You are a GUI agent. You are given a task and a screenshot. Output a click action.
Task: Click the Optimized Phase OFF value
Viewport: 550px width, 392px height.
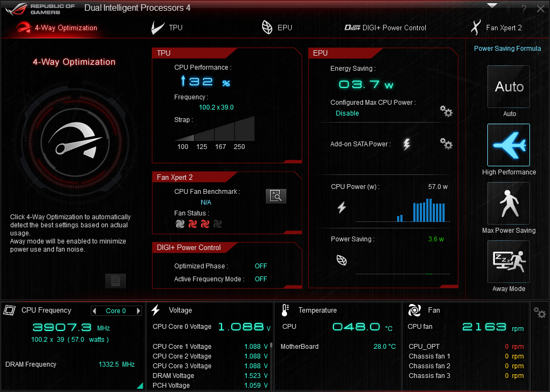261,266
